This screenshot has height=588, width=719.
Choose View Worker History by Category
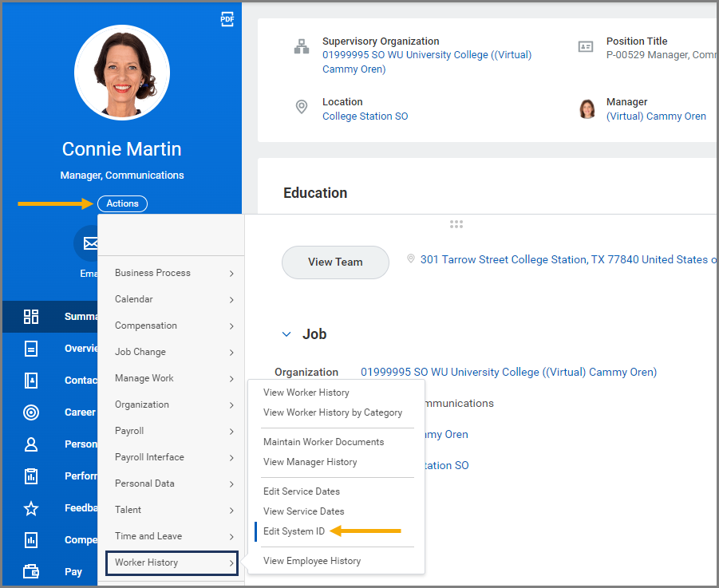pos(333,412)
